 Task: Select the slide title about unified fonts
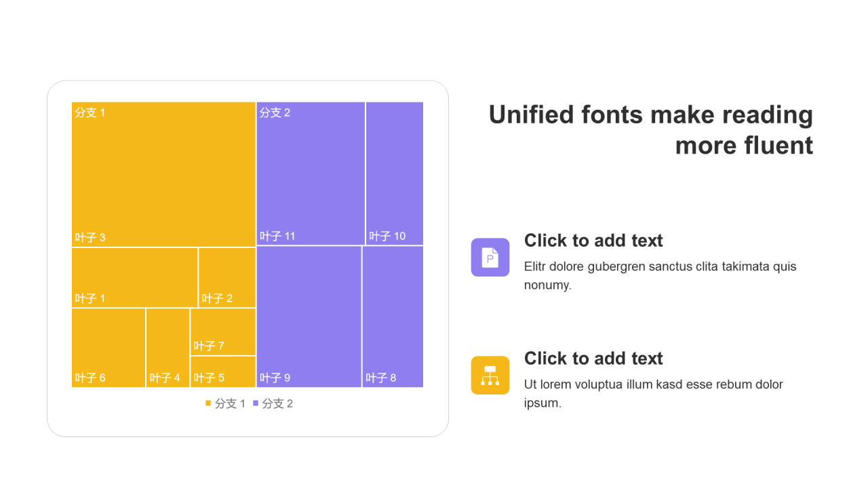(650, 130)
